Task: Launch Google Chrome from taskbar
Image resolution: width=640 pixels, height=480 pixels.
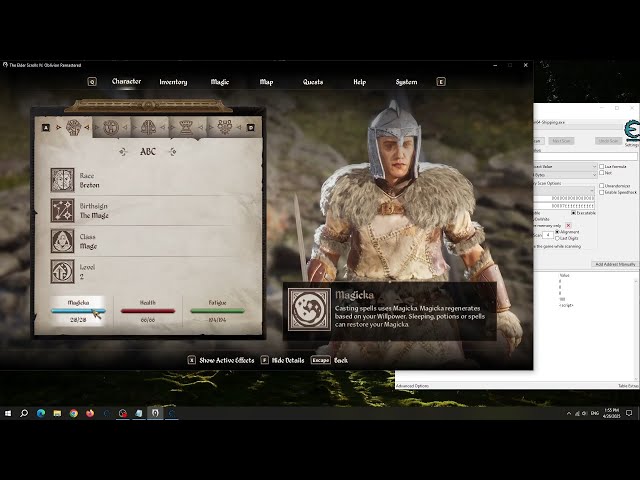Action: pyautogui.click(x=73, y=413)
